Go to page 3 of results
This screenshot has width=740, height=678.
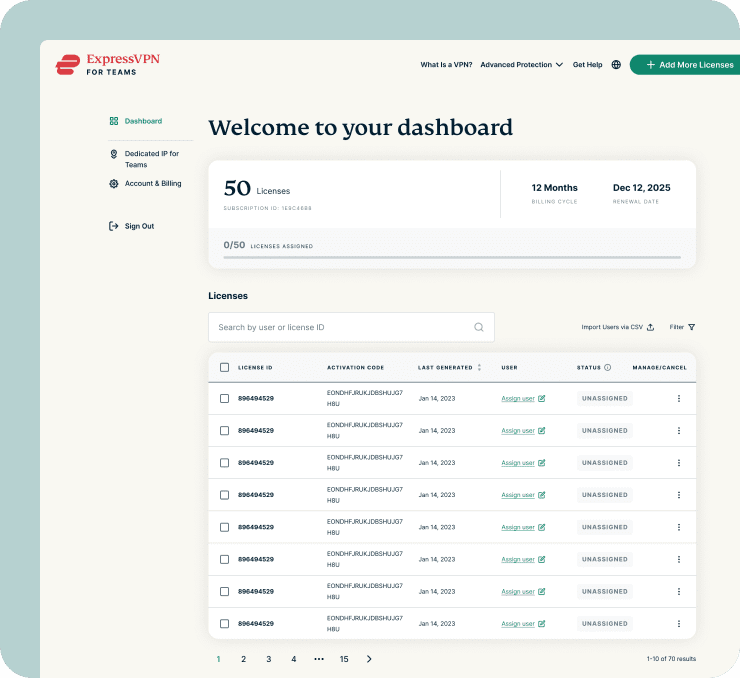[269, 659]
